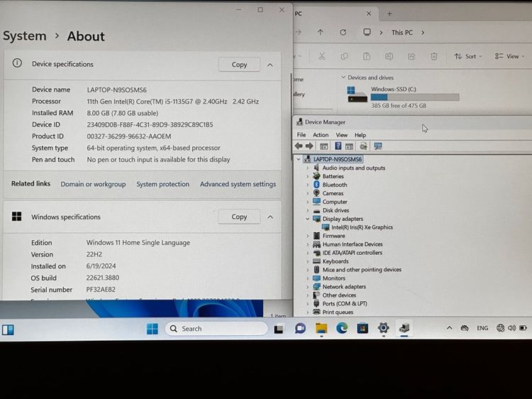Open Action menu in Device Manager
532x399 pixels.
point(321,135)
